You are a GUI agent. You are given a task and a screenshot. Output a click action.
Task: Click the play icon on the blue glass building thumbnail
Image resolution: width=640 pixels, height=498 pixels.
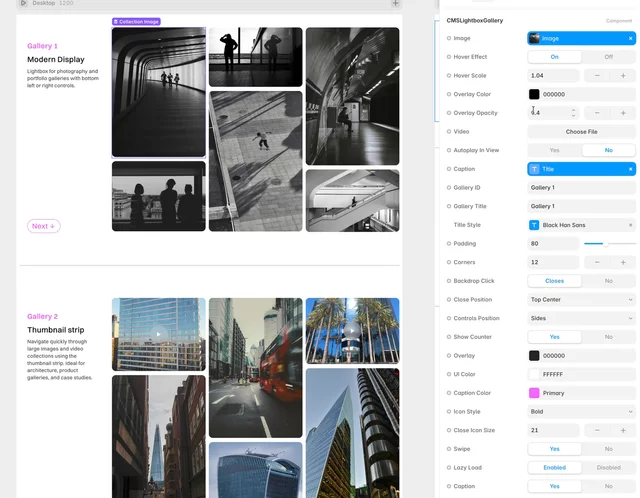point(158,334)
